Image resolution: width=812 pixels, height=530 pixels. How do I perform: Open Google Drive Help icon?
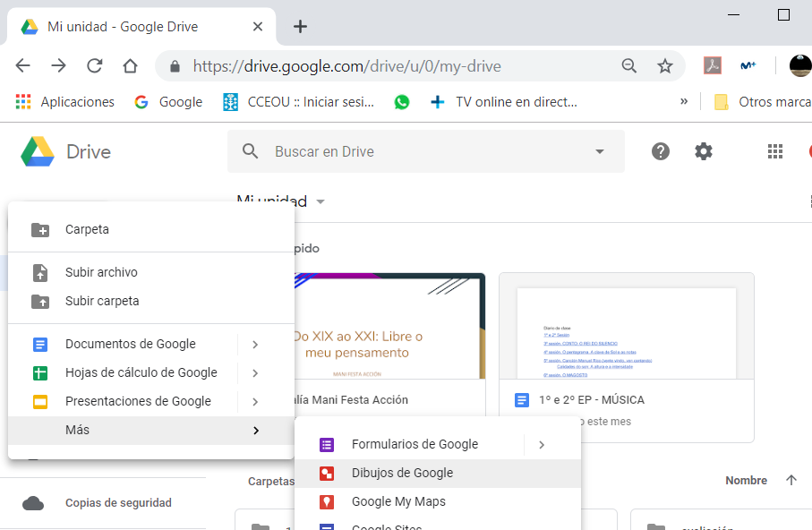click(661, 151)
